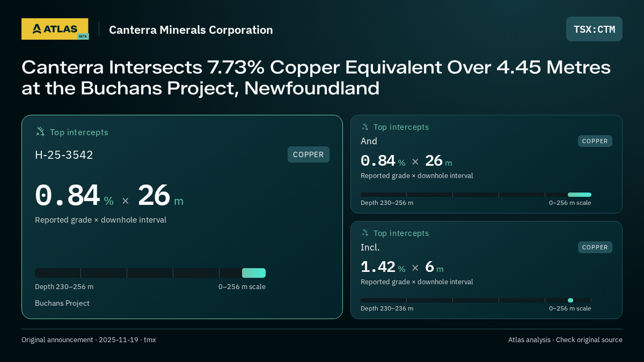Click the drill icon in the And card
This screenshot has height=362, width=644.
pyautogui.click(x=365, y=127)
